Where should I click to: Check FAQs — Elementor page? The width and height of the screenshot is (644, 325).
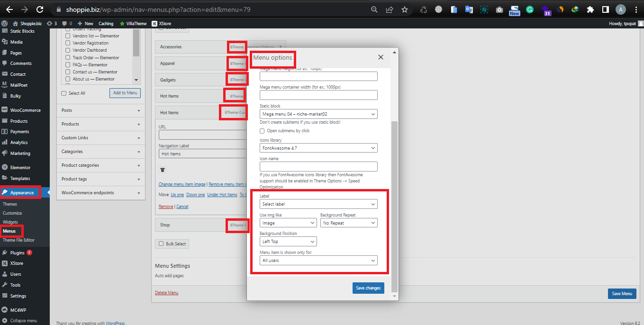68,64
